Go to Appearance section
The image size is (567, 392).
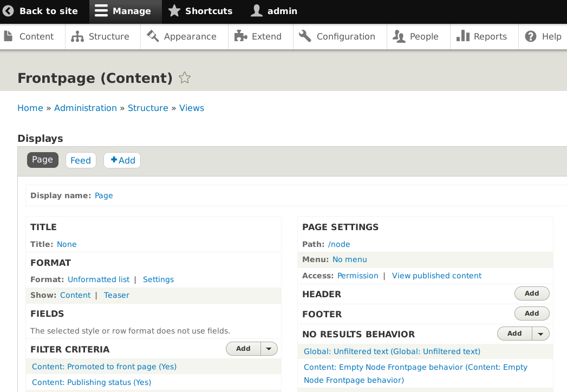[x=181, y=37]
